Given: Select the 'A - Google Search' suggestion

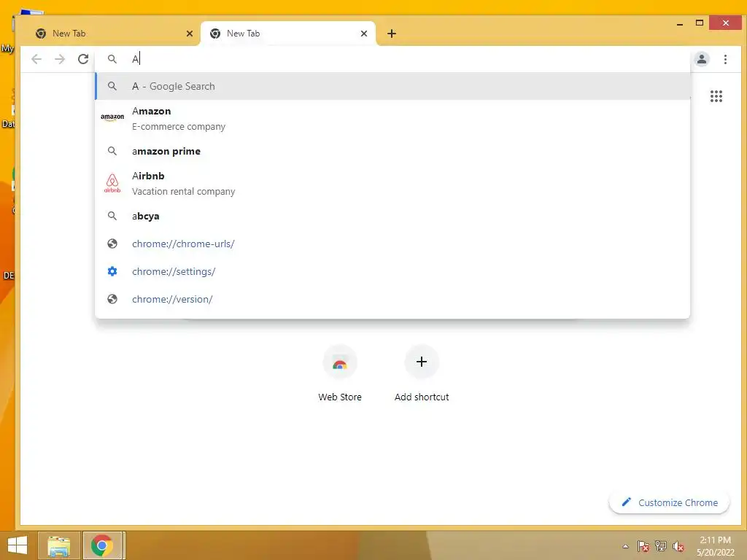Looking at the screenshot, I should click(392, 86).
